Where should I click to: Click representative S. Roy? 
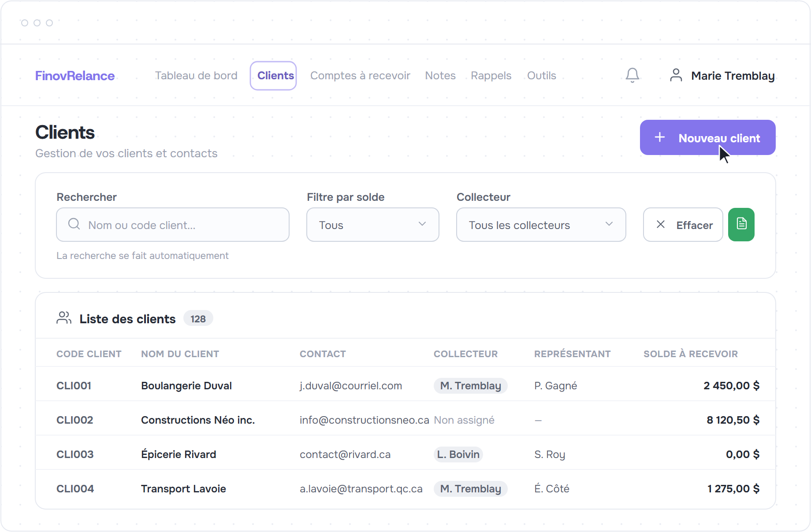click(550, 454)
